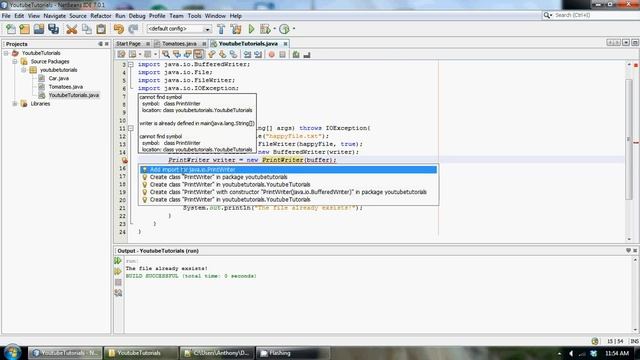Expand the Libraries node
This screenshot has width=640, height=360.
tap(15, 104)
